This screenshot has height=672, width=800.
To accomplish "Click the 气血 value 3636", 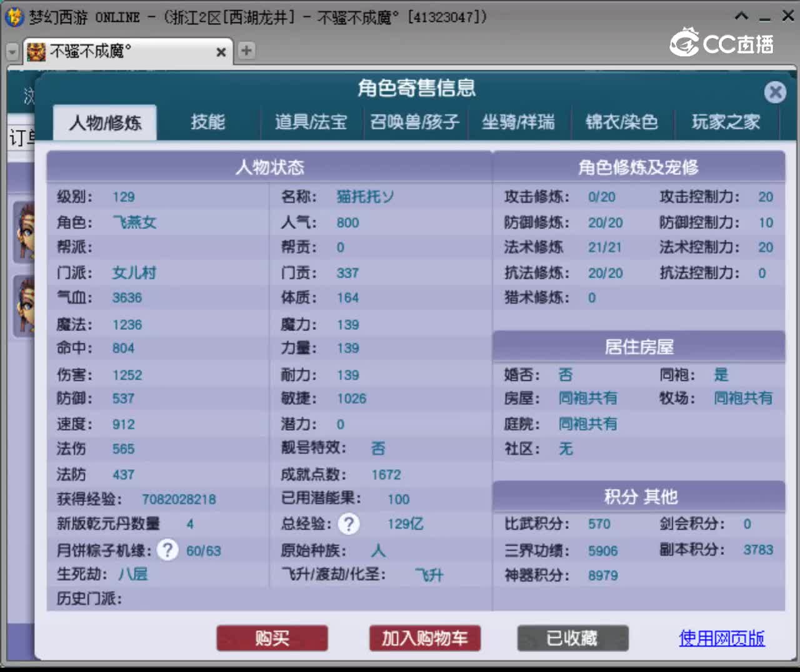I will 127,298.
